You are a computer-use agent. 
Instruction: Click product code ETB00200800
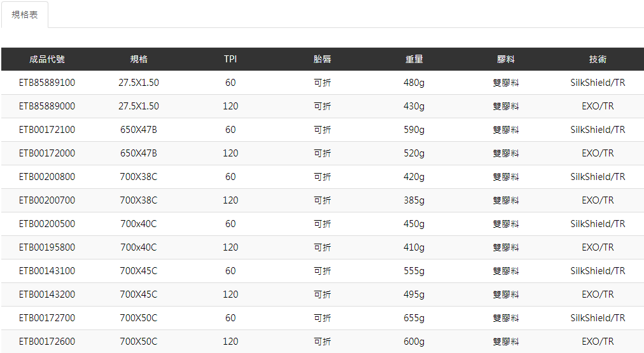click(x=47, y=177)
